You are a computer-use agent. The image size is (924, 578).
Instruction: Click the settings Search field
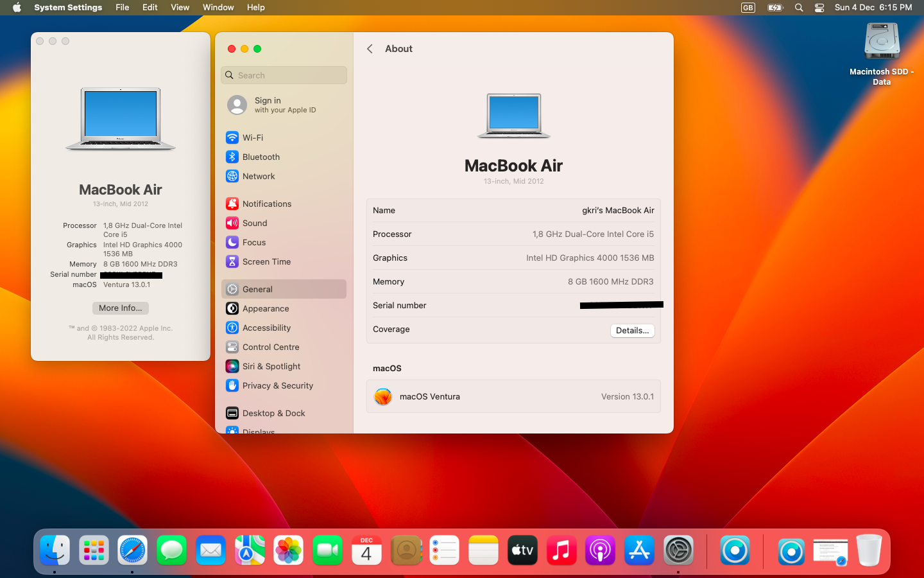(284, 75)
